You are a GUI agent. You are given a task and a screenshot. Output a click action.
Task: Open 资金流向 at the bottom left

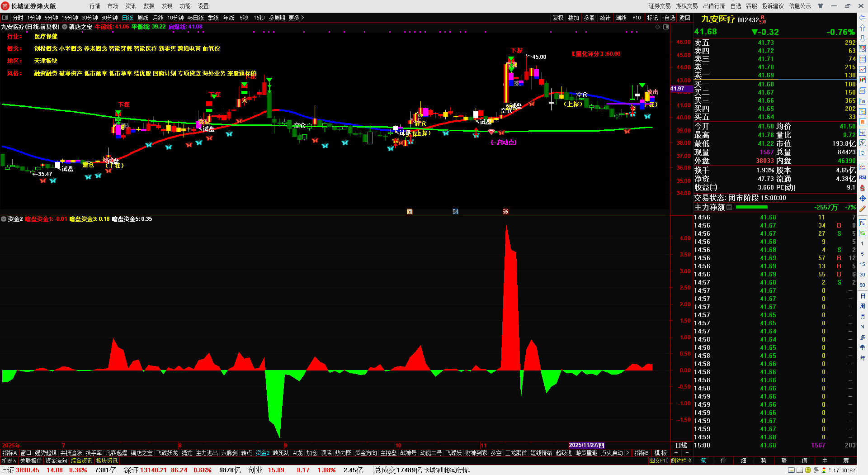(56, 461)
